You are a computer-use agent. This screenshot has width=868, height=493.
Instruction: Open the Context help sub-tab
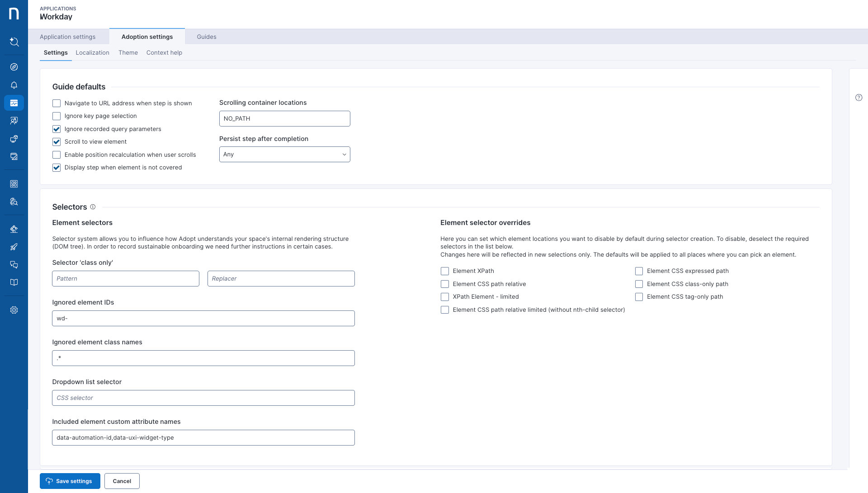point(164,53)
